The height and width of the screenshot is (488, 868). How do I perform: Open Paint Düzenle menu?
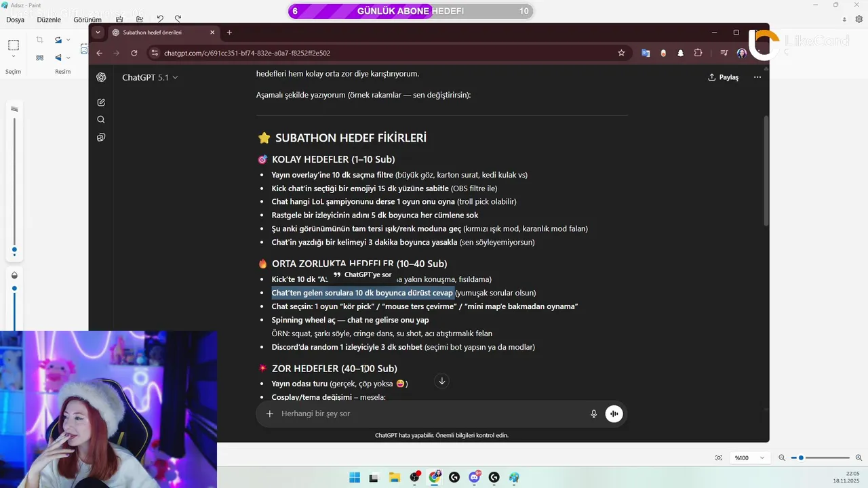pos(49,20)
